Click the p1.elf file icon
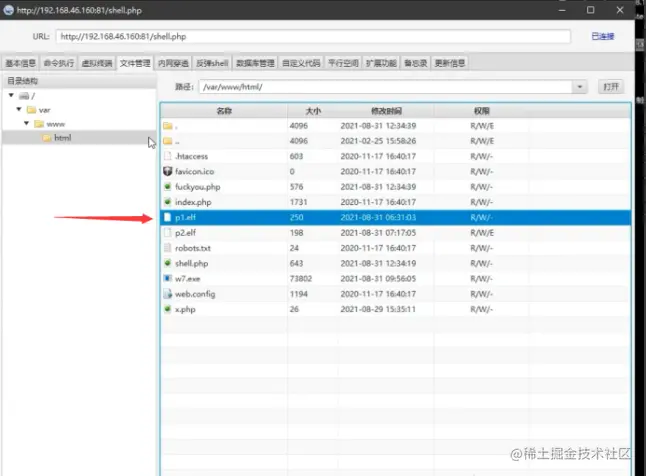646x476 pixels. pyautogui.click(x=167, y=217)
